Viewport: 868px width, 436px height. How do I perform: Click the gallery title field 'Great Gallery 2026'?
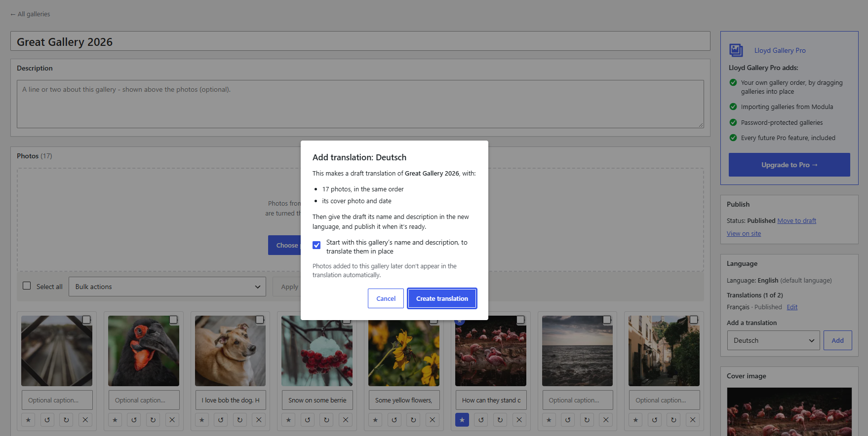tap(360, 41)
